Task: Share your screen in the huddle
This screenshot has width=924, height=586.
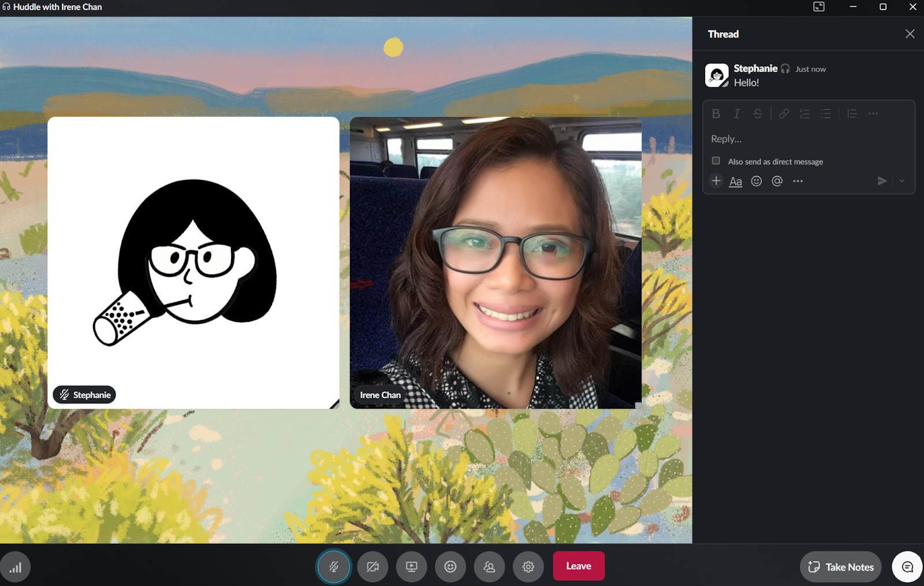Action: click(411, 567)
